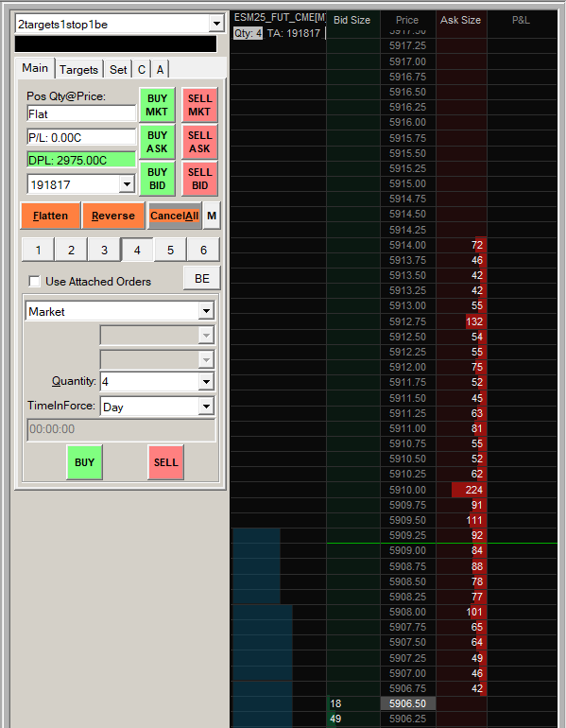Click the DPL 2975.00C field
The height and width of the screenshot is (728, 566).
(81, 160)
